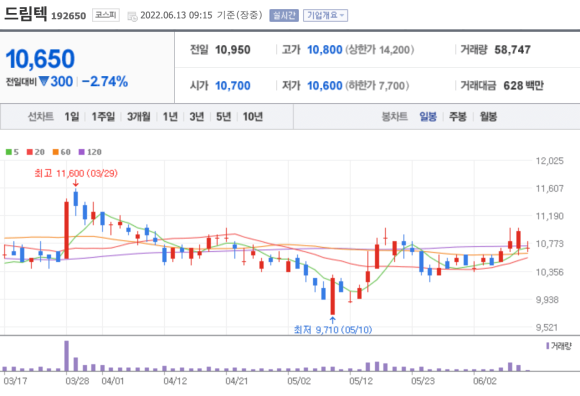Screen dimensions: 580x396
Task: Click the 최고 11,600 (03/29) annotation
Action: (76, 173)
